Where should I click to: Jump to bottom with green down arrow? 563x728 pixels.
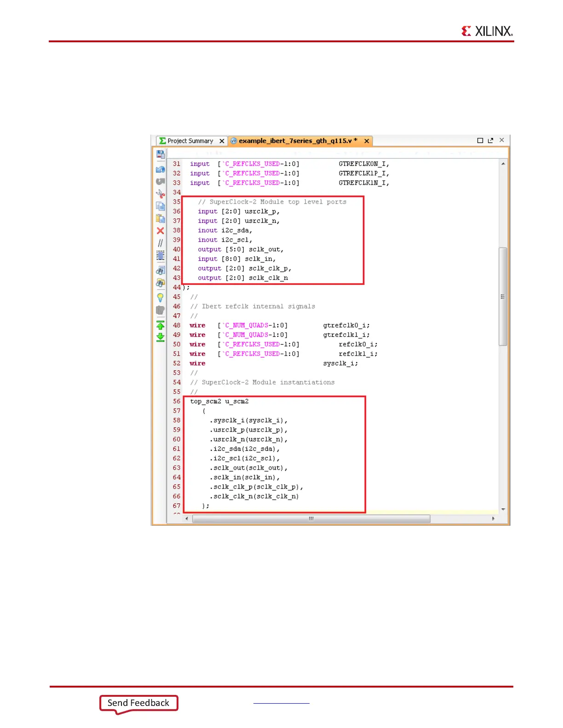[x=160, y=337]
